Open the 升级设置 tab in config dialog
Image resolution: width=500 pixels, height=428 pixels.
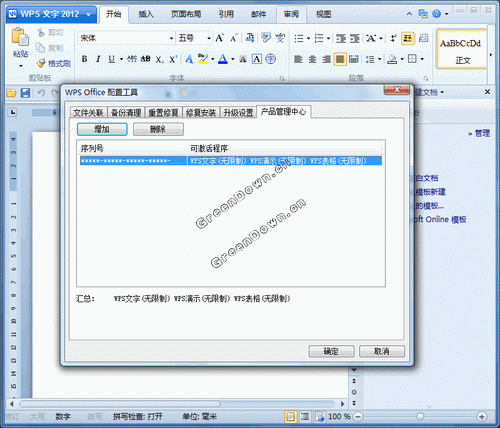click(238, 113)
